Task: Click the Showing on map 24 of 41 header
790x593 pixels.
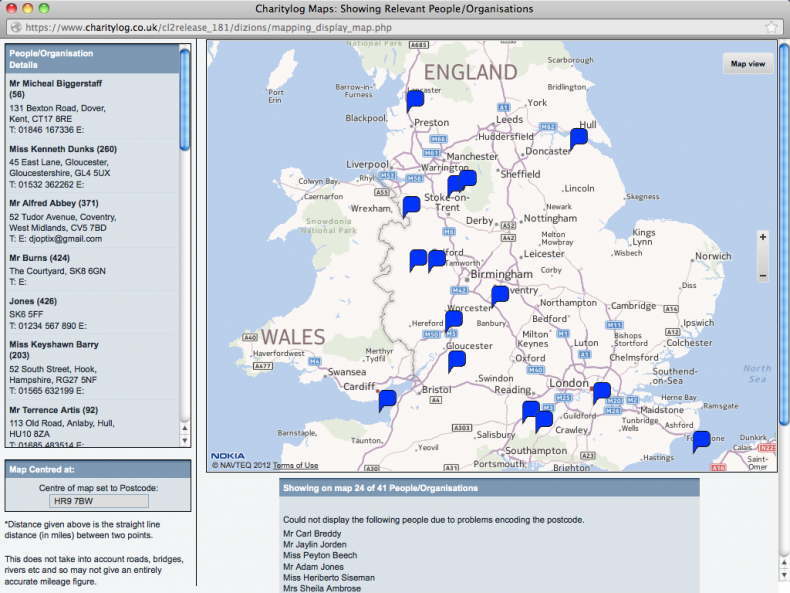Action: [x=489, y=488]
